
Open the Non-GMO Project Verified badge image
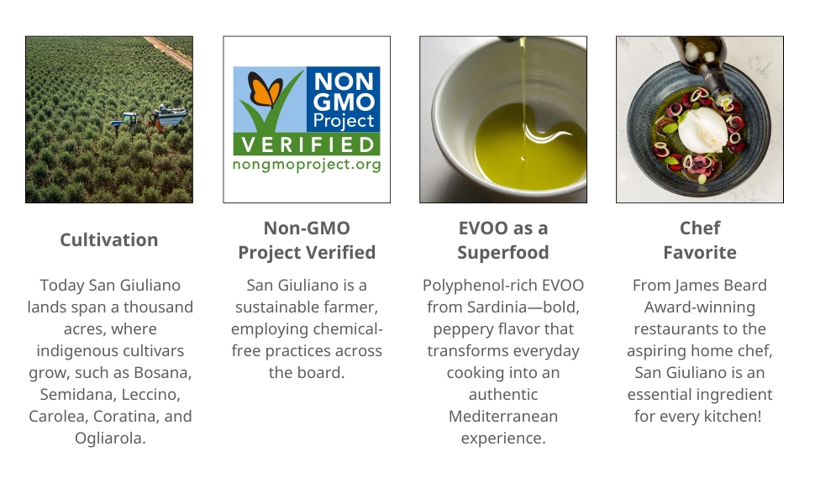[307, 119]
